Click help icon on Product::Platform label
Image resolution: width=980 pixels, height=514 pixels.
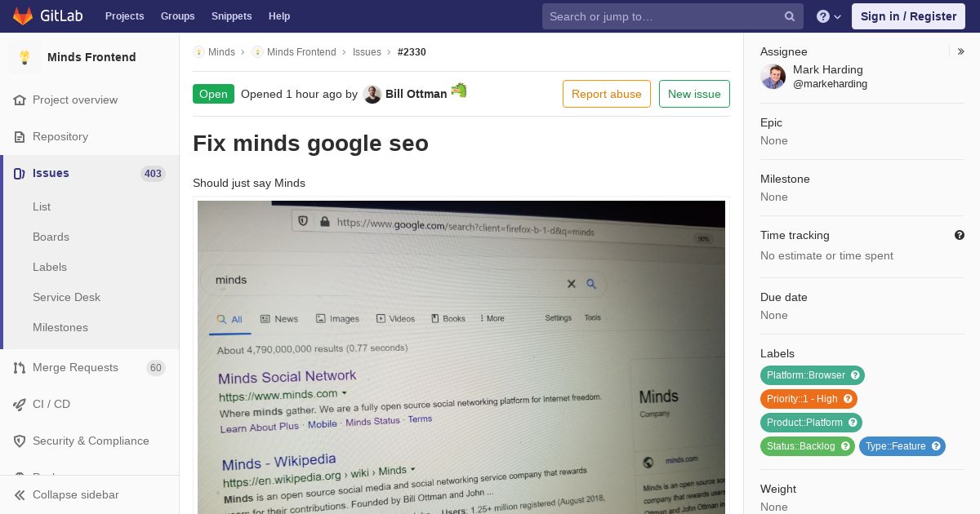click(853, 423)
